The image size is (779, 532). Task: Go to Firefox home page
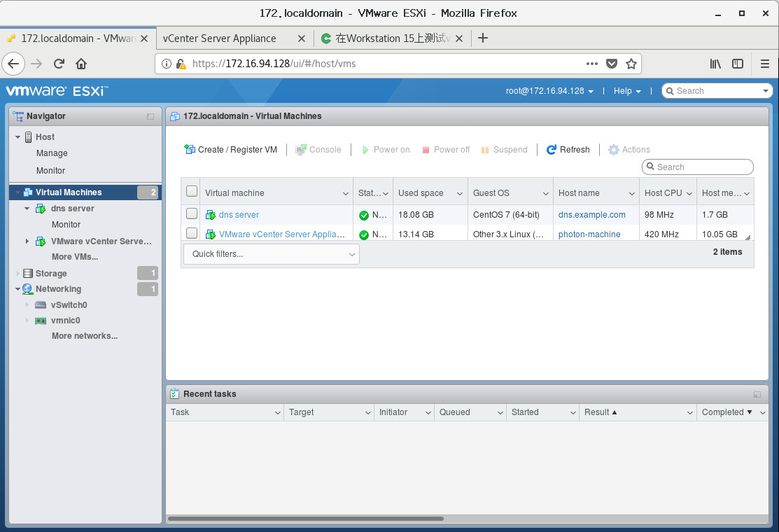[x=81, y=64]
